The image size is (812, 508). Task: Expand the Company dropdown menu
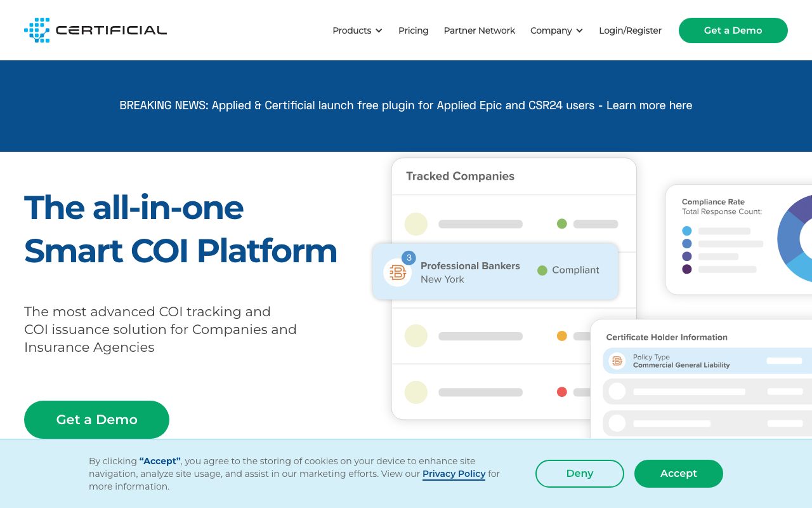point(556,30)
